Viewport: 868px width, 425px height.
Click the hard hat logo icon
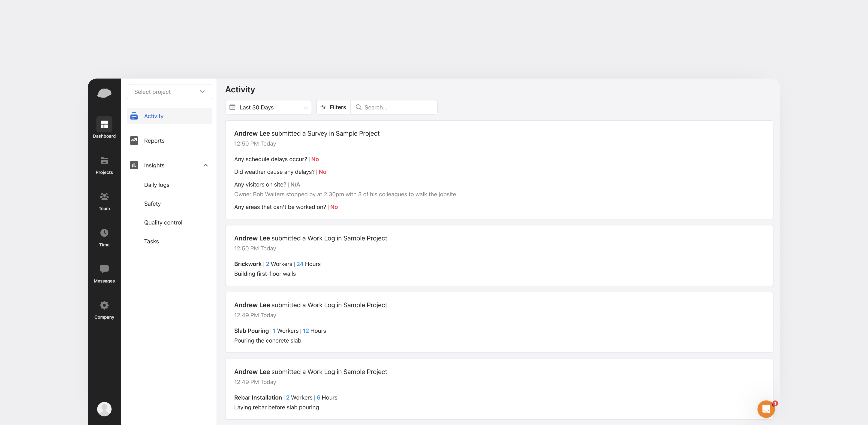[x=104, y=93]
